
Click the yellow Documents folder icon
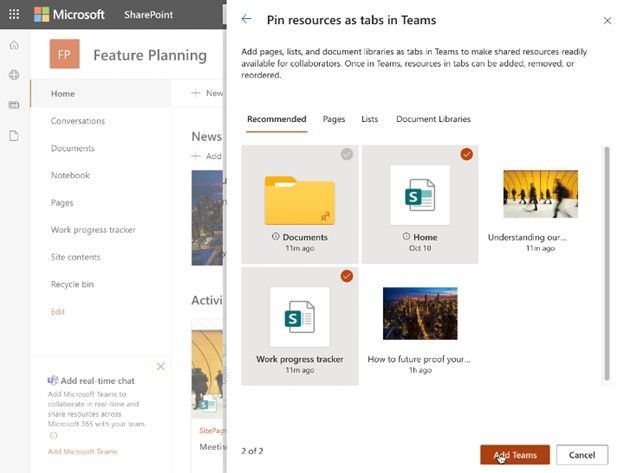click(x=300, y=200)
